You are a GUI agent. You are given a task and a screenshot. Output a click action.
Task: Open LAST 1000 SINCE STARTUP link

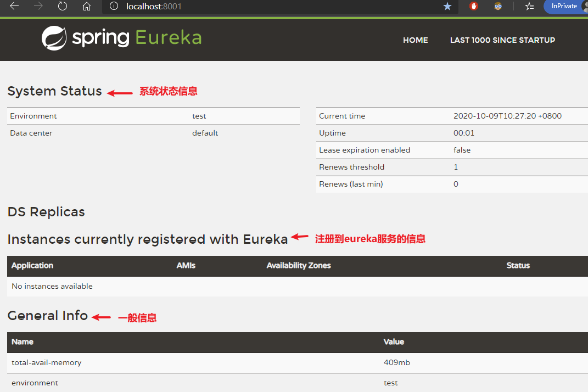pos(502,40)
